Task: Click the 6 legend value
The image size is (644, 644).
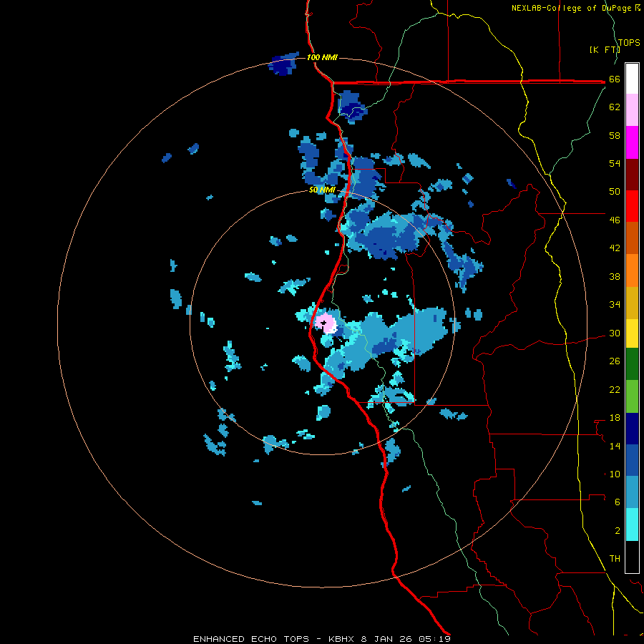Action: tap(618, 502)
